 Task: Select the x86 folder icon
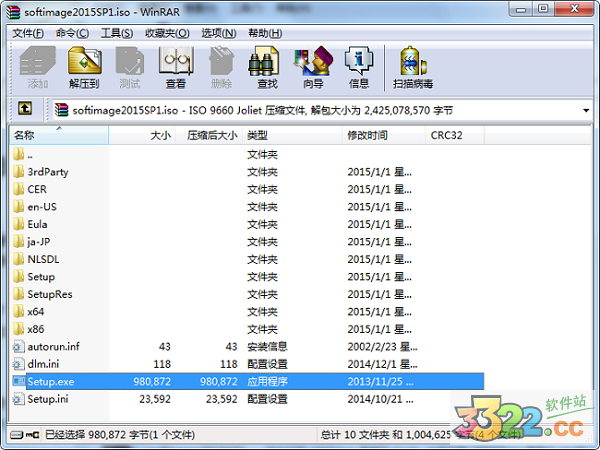18,329
